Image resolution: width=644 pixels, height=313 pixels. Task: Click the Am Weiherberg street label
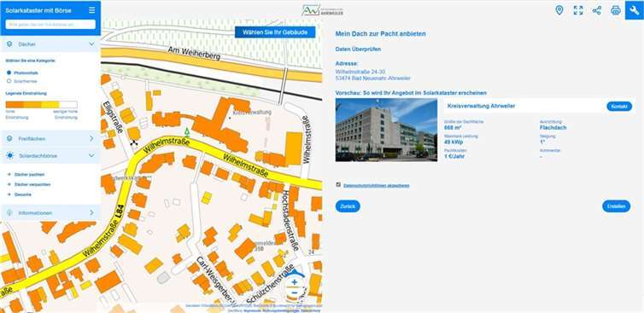point(194,53)
